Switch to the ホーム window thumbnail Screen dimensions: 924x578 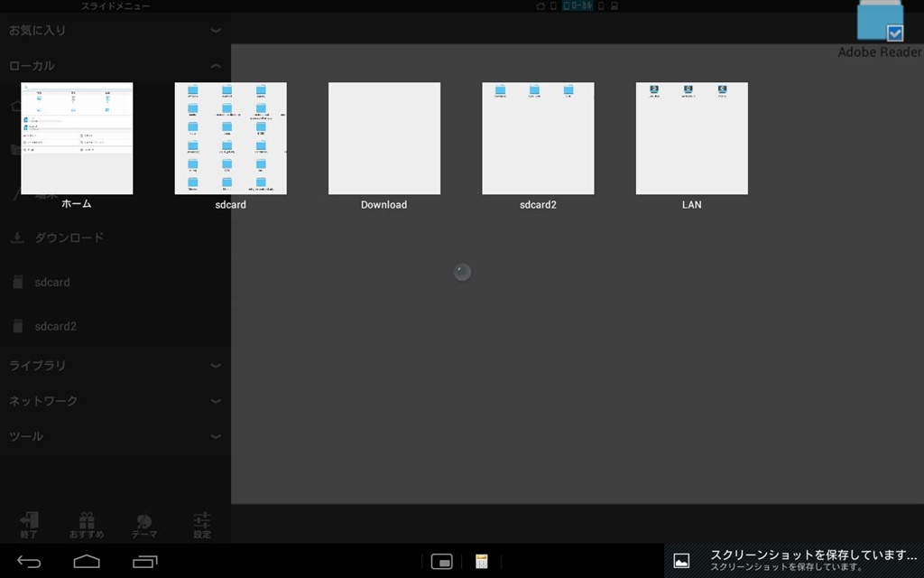point(77,138)
